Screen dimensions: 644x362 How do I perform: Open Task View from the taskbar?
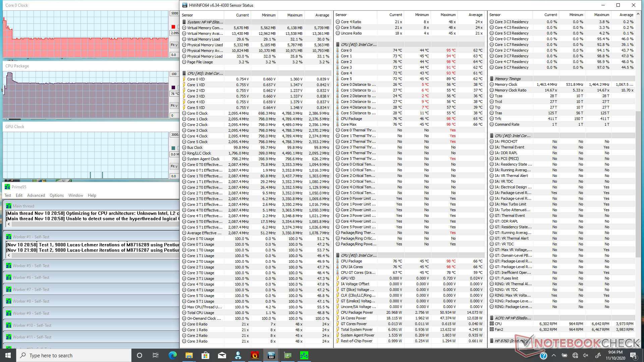156,355
